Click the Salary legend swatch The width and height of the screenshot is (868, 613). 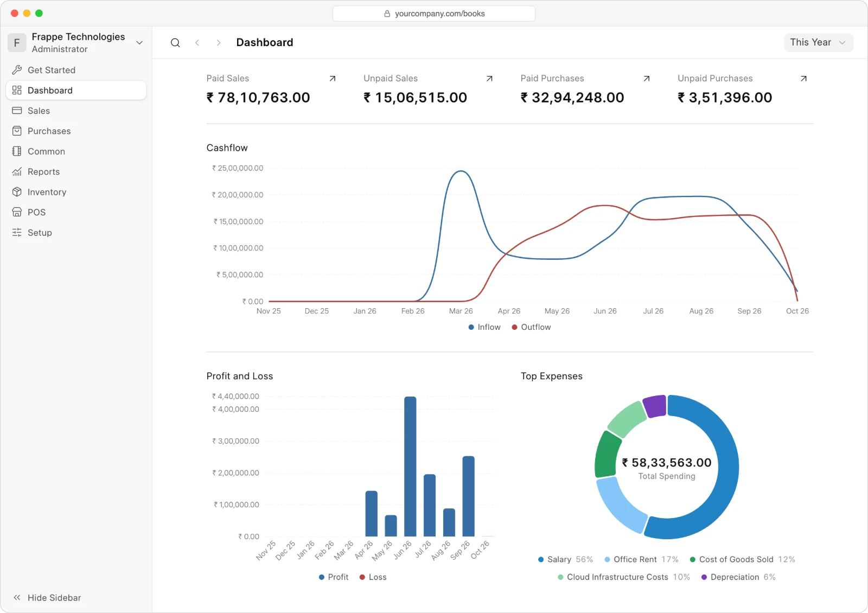pyautogui.click(x=541, y=559)
